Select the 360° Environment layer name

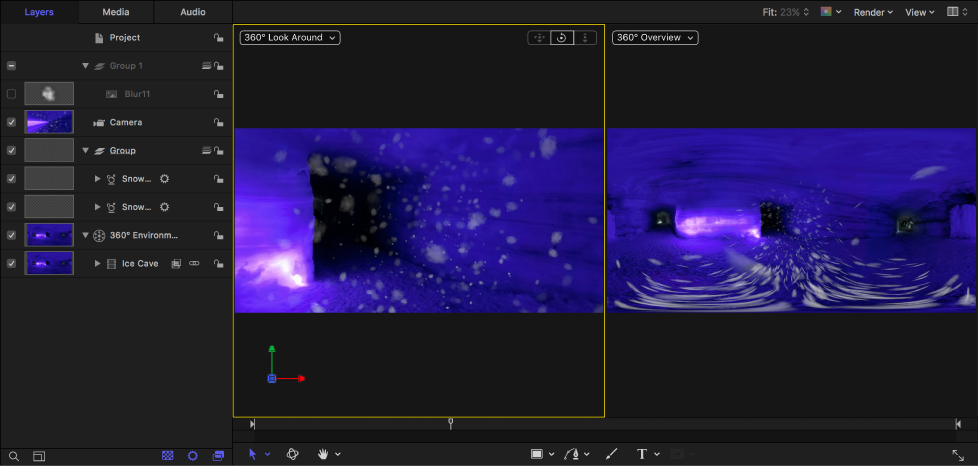[x=144, y=235]
